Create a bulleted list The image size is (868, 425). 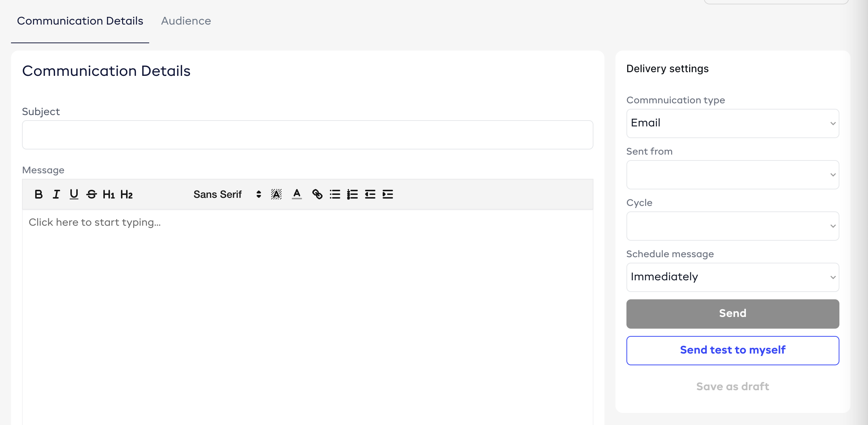[x=335, y=194]
